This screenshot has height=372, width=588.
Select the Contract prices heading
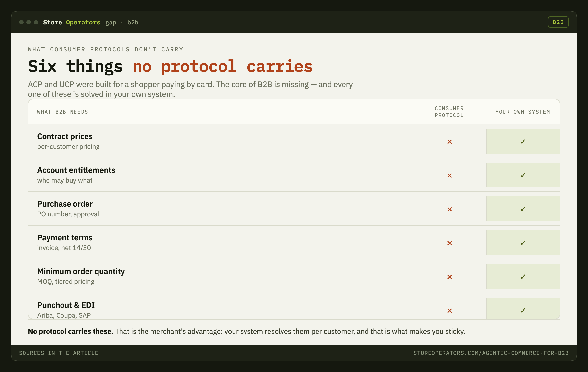65,136
